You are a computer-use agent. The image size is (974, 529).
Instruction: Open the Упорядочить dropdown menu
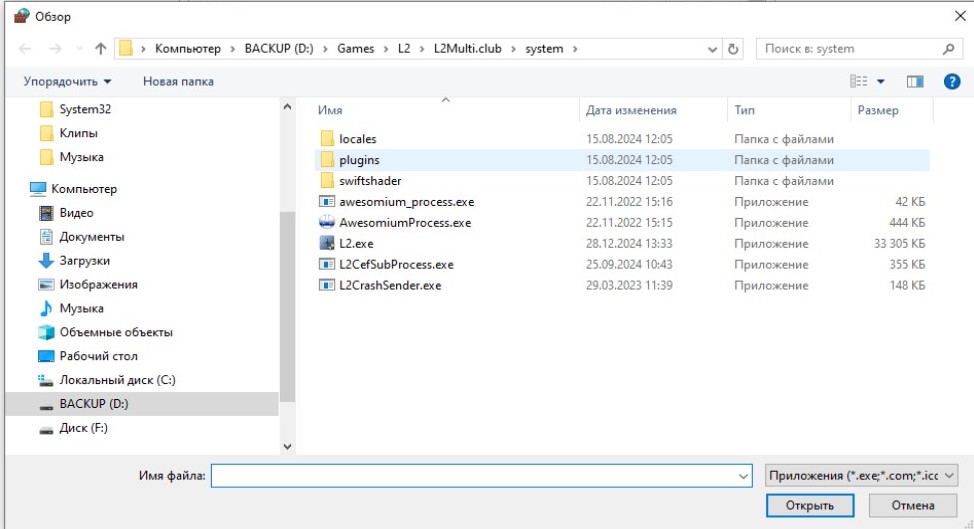click(68, 81)
